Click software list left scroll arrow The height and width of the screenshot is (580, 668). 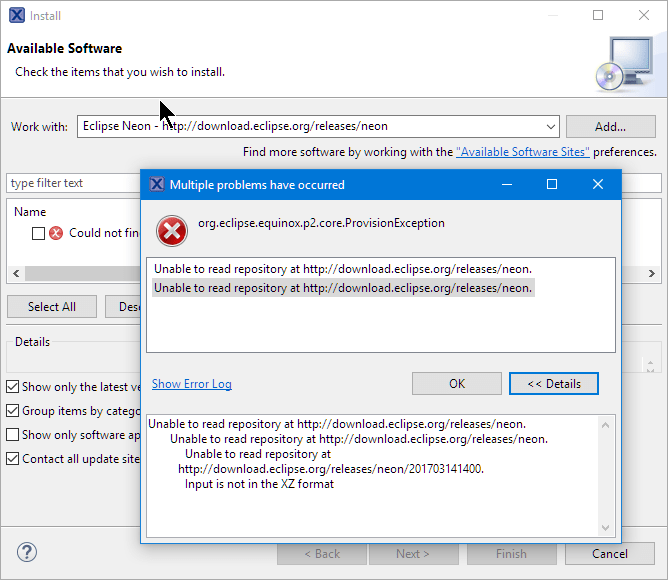tap(16, 273)
